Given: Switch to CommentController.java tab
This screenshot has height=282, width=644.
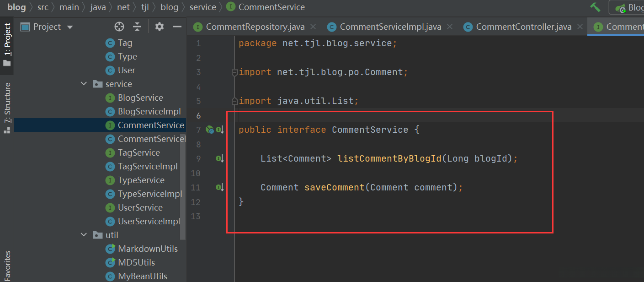Looking at the screenshot, I should [x=523, y=27].
